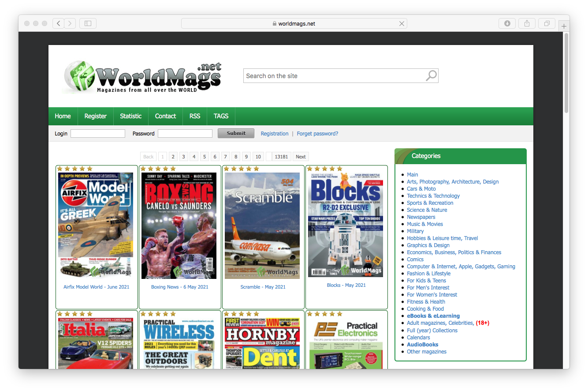Open the Hornby magazine cover thumbnail
Viewport: 588px width, 391px height.
(262, 343)
